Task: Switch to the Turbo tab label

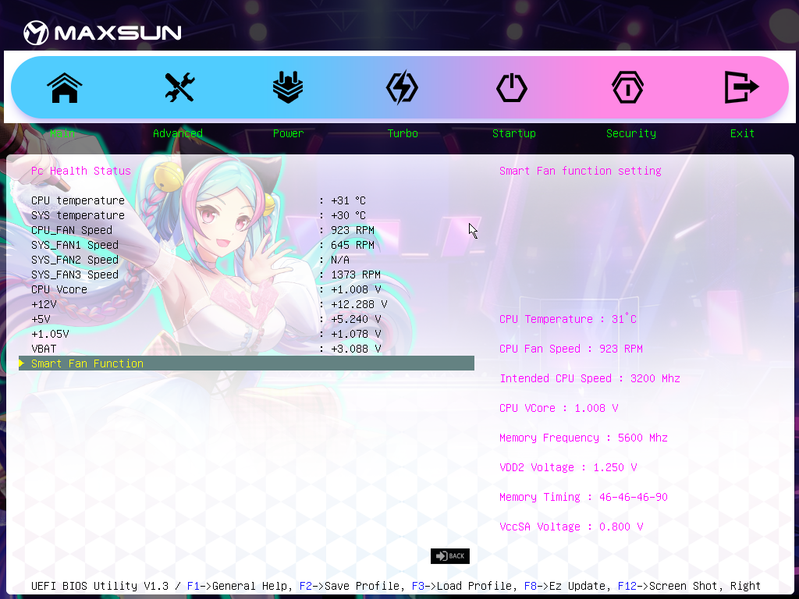Action: [x=403, y=133]
